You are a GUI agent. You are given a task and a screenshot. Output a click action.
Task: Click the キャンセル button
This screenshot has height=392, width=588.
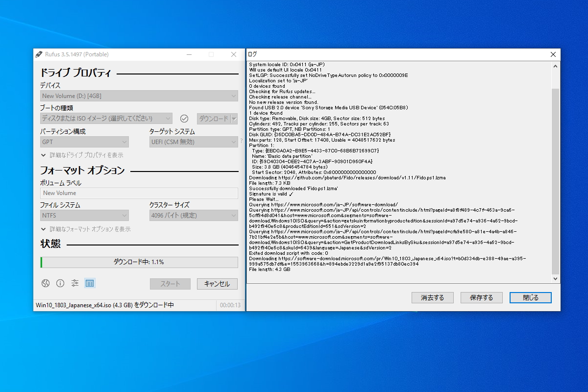coord(217,284)
